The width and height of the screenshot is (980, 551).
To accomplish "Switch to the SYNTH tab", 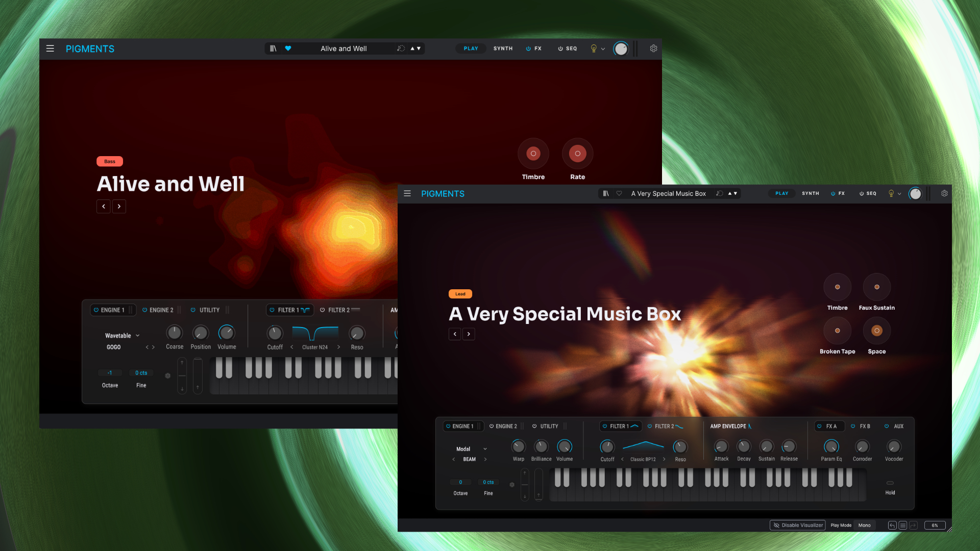I will pos(811,193).
